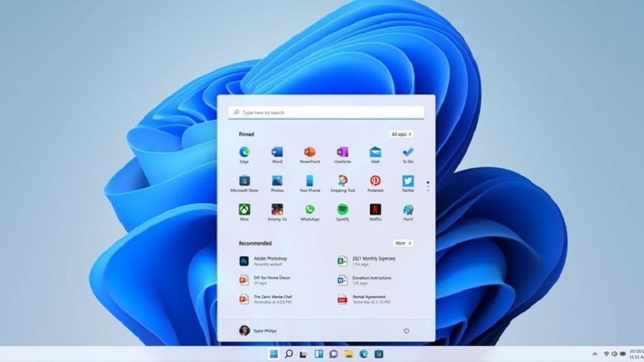The image size is (644, 362).
Task: Open Microsoft Store on the taskbar
Action: (379, 354)
